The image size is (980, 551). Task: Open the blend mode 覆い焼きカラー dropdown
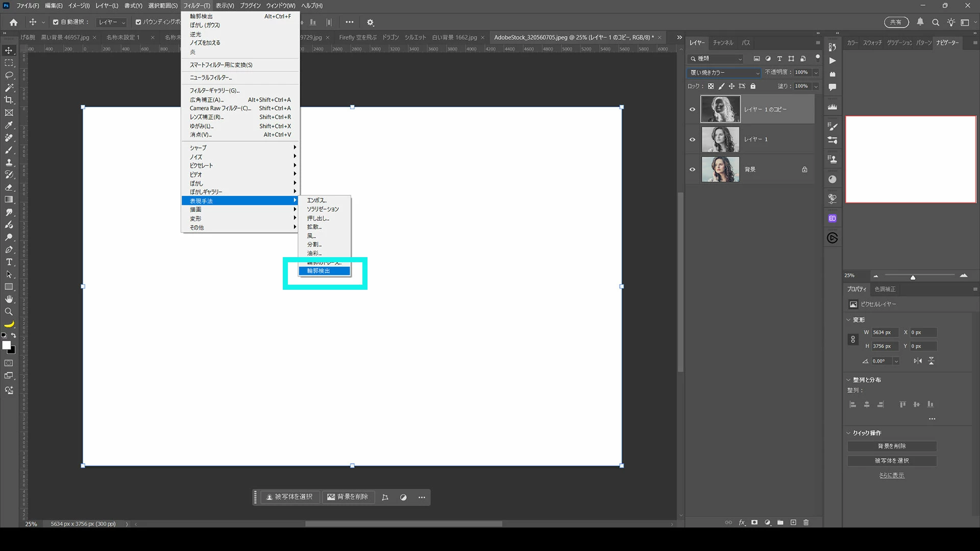[724, 72]
